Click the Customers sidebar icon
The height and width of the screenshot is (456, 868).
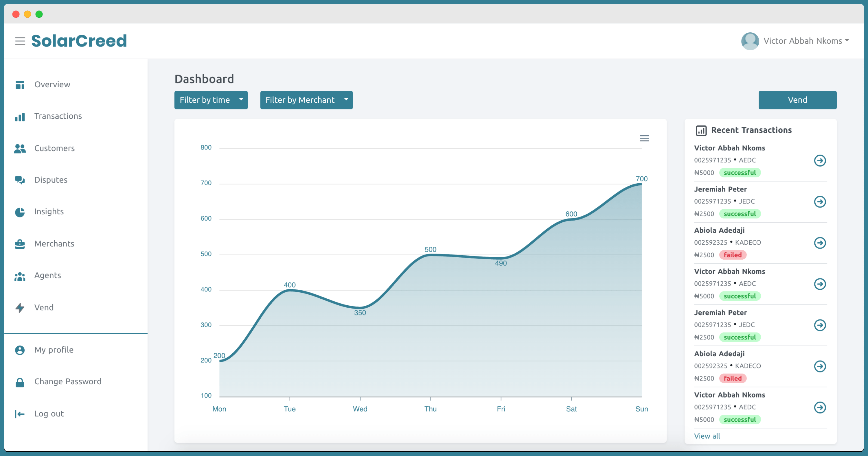(x=20, y=149)
